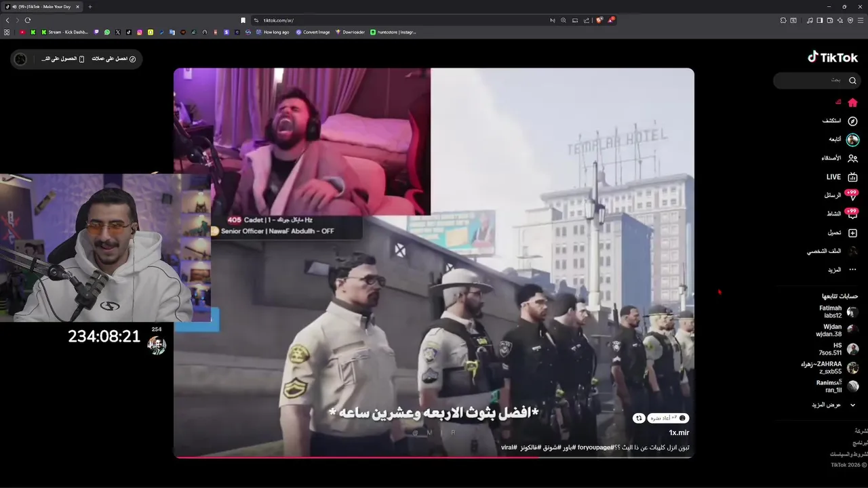Image resolution: width=868 pixels, height=488 pixels.
Task: Open the X (Twitter) bookmark
Action: pos(117,32)
